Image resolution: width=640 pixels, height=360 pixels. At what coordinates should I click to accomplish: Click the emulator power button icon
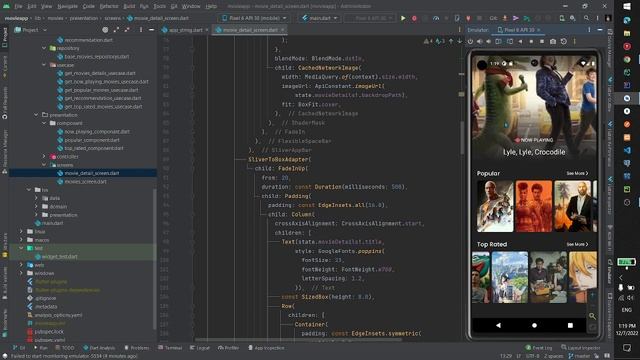[470, 41]
